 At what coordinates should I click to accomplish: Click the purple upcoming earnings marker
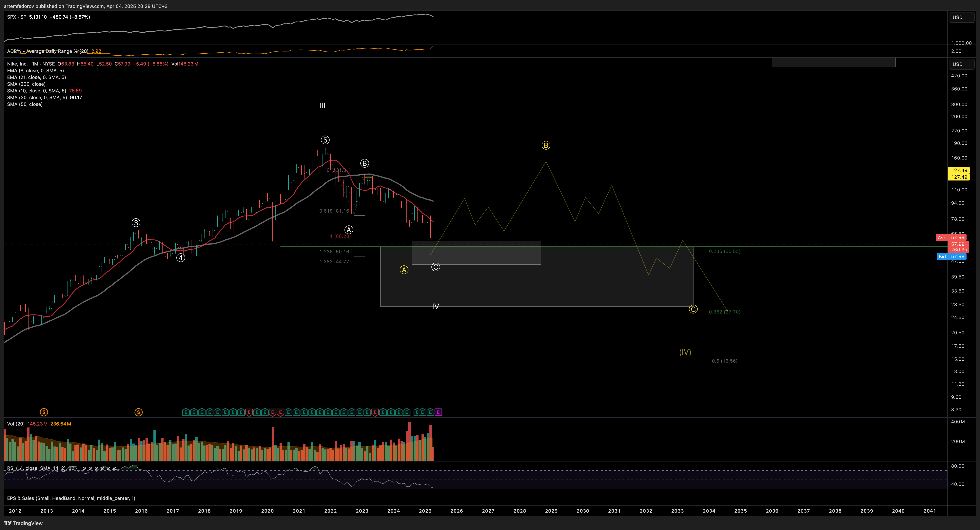(x=438, y=412)
